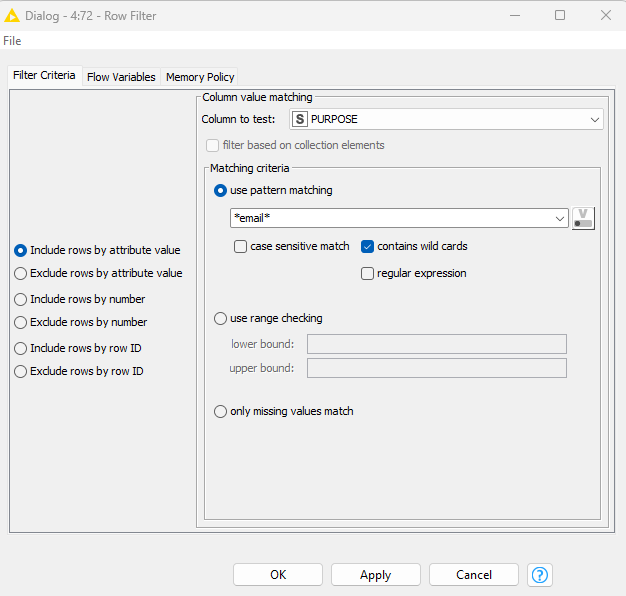Enable the case sensitive match checkbox
Viewport: 626px width, 596px height.
(241, 246)
